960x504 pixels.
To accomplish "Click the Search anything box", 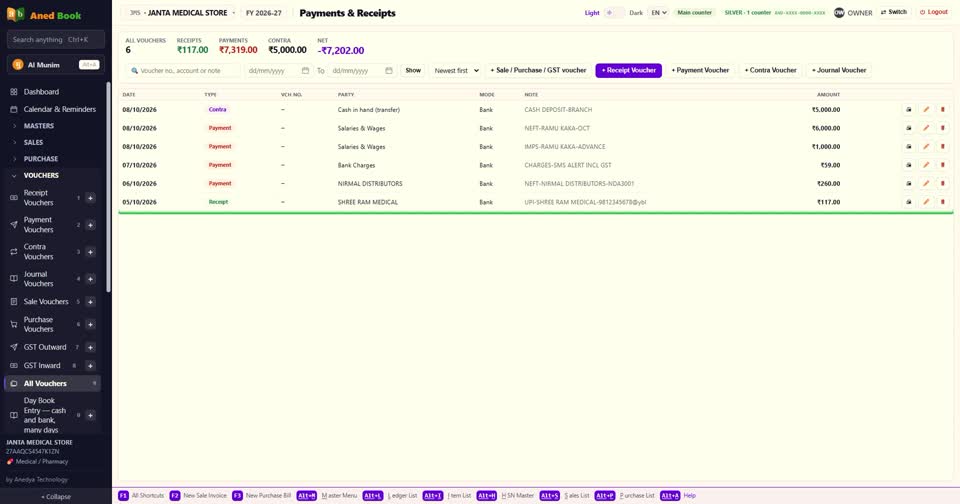I will [56, 39].
